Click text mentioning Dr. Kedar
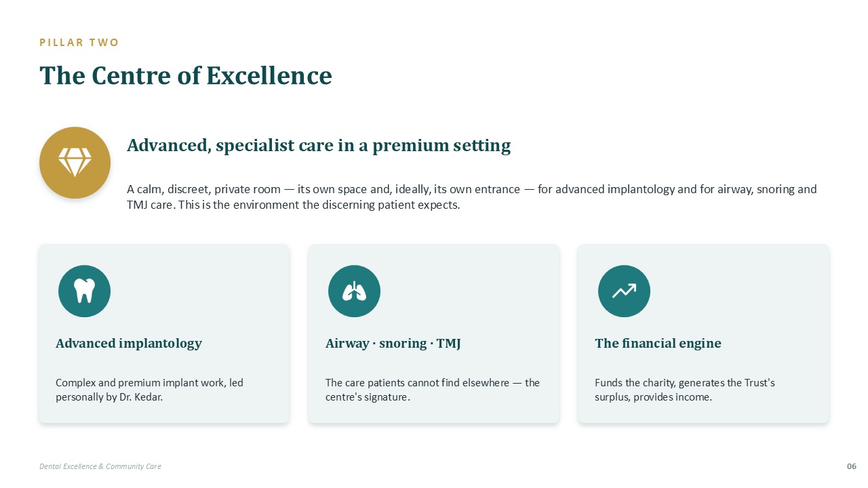The width and height of the screenshot is (868, 488). [149, 390]
